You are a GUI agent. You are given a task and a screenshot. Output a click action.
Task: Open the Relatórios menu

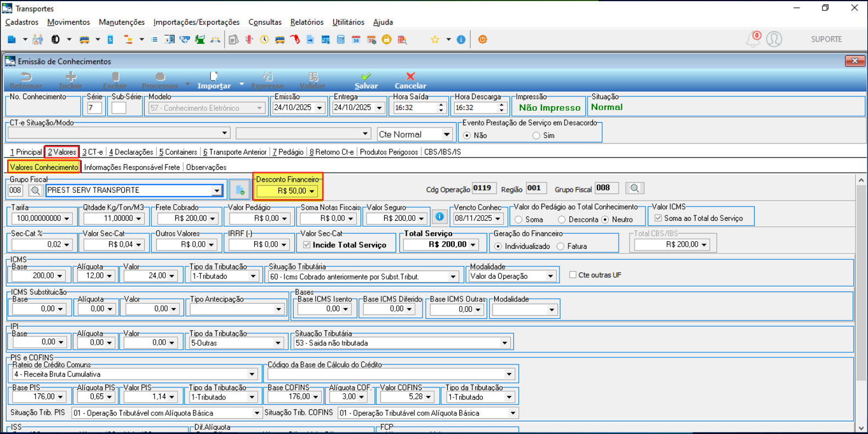pos(306,22)
